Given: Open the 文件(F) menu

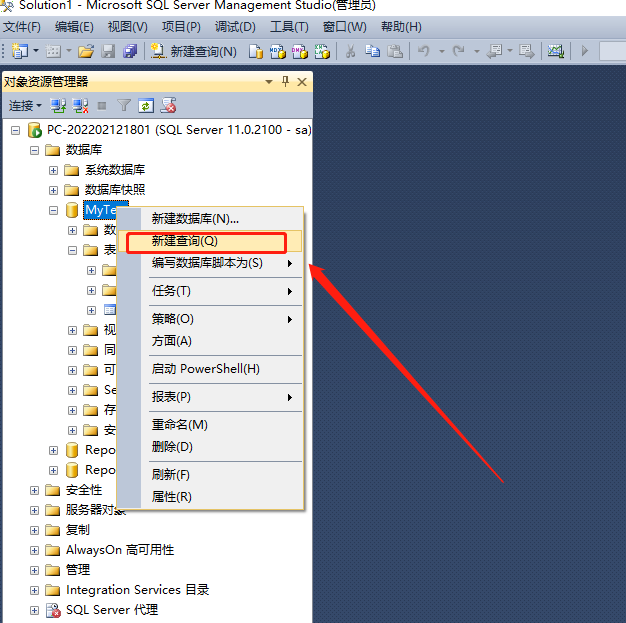Looking at the screenshot, I should 22,27.
